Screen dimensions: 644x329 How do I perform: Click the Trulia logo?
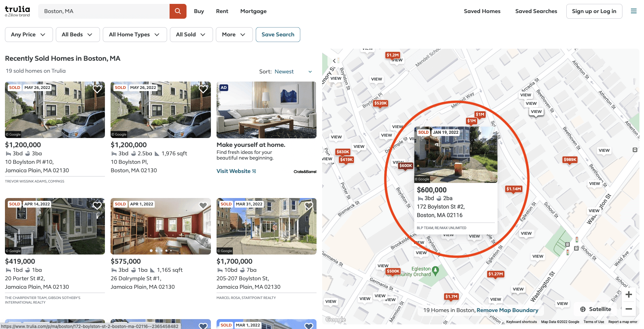(17, 11)
